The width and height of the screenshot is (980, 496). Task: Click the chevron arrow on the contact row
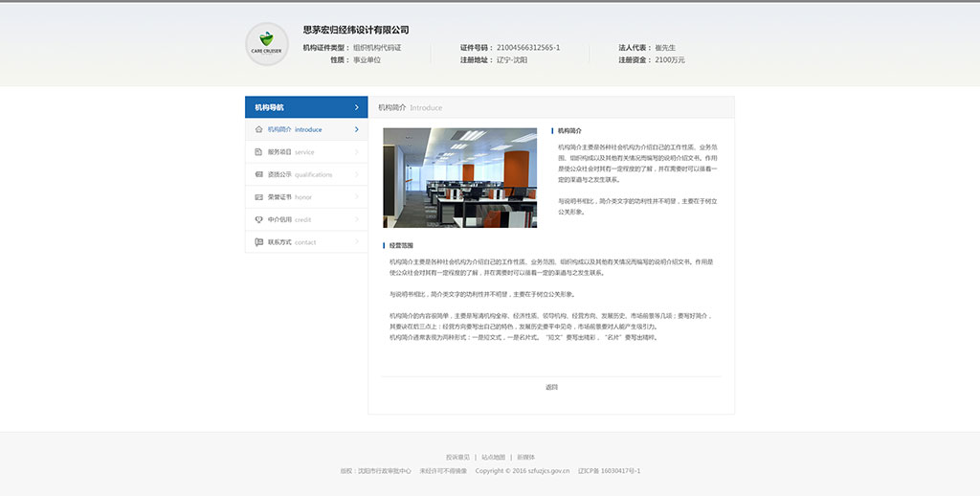pos(357,242)
